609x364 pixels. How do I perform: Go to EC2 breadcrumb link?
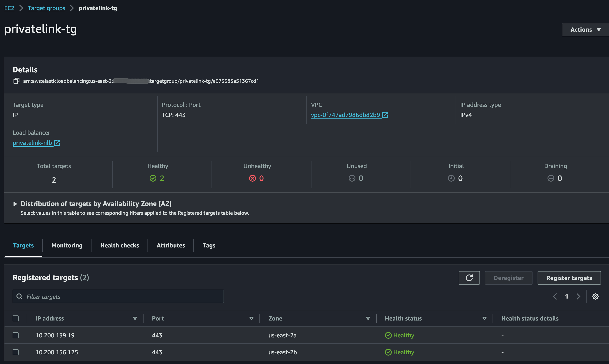[9, 8]
